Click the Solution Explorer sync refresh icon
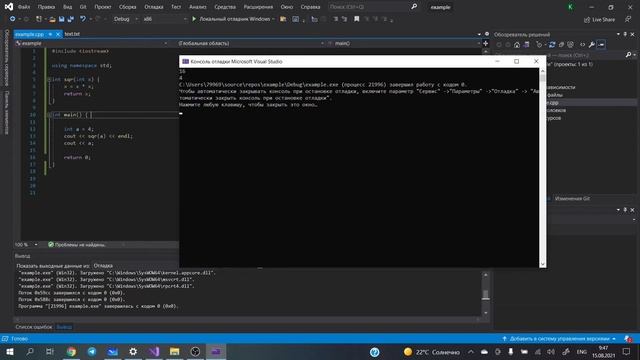 552,44
